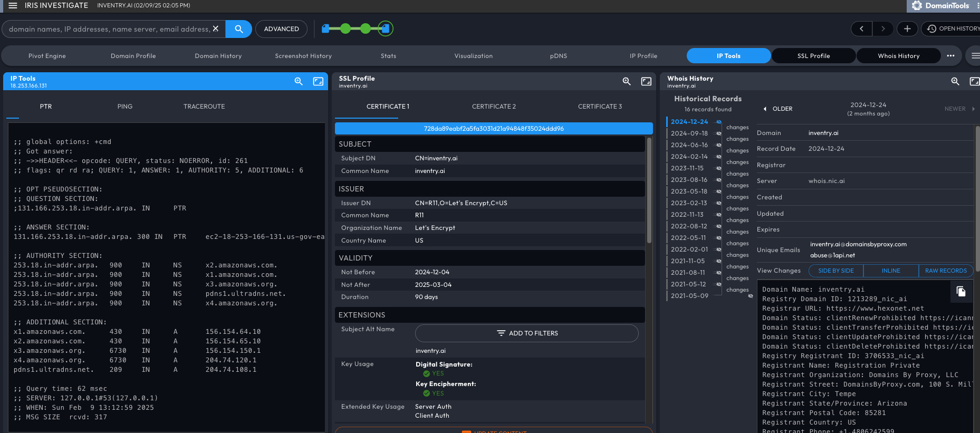Select the circled last node in search trail
Screen dimensions: 980x433
386,28
